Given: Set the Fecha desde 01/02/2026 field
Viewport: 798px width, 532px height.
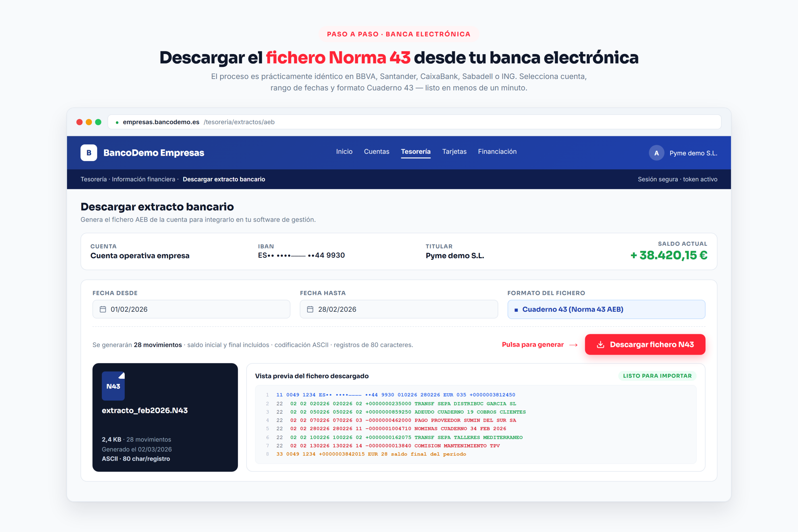Looking at the screenshot, I should tap(191, 309).
